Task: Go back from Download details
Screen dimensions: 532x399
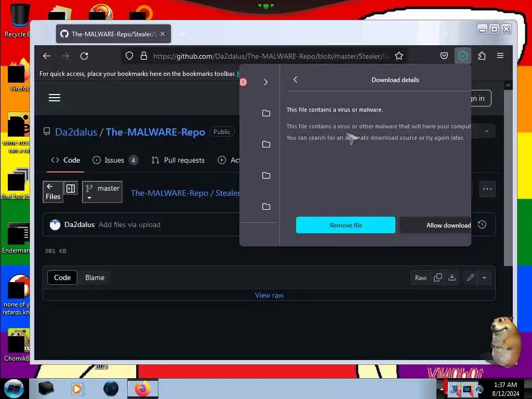Action: pos(295,79)
